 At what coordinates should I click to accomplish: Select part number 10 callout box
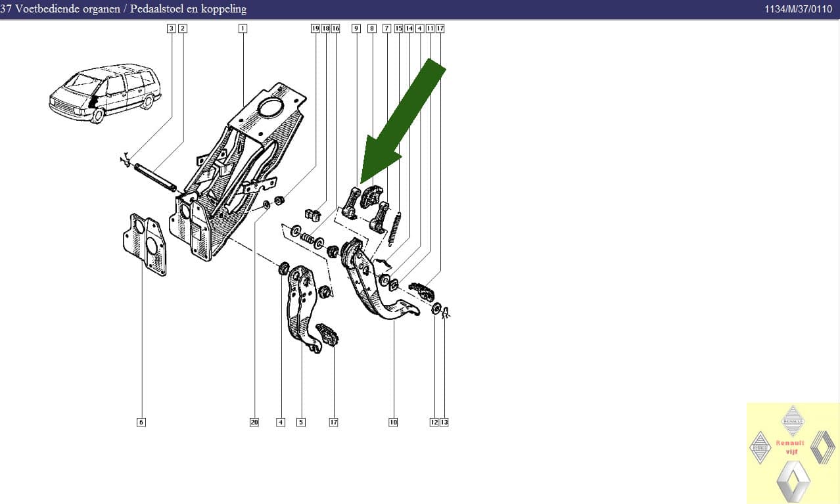point(393,422)
